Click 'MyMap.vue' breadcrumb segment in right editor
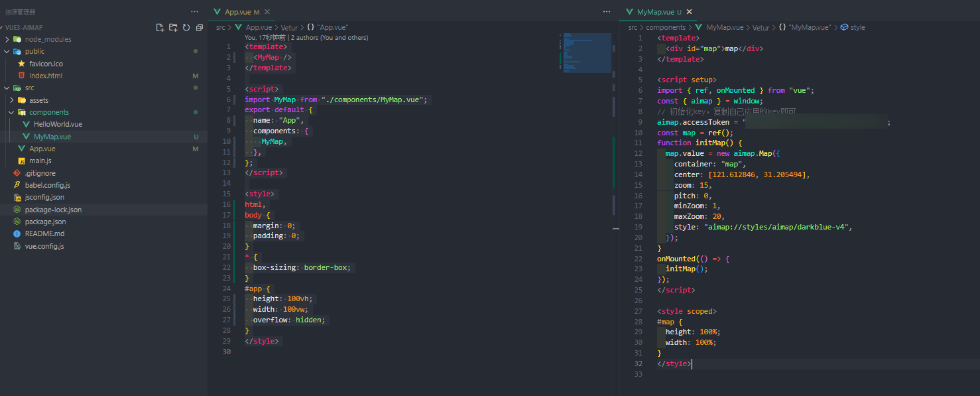The height and width of the screenshot is (396, 980). coord(725,27)
